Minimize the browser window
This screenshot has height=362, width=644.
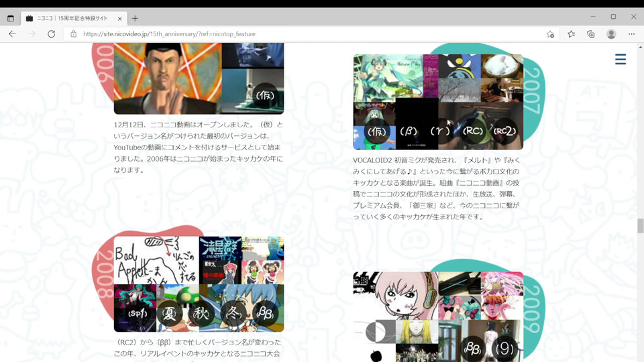[593, 16]
